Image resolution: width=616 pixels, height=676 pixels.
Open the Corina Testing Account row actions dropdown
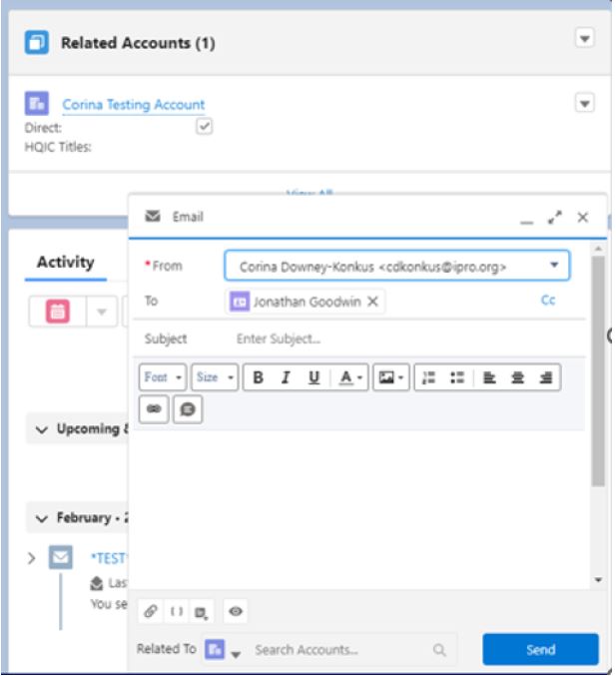point(584,104)
